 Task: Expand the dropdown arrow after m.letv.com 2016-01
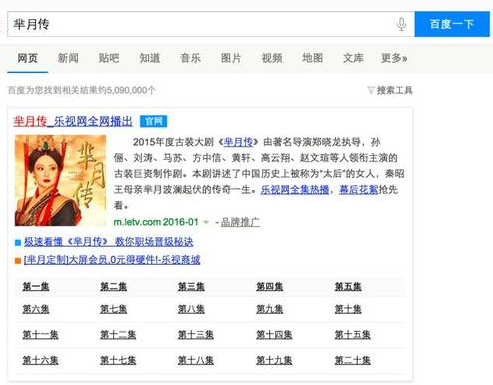206,222
